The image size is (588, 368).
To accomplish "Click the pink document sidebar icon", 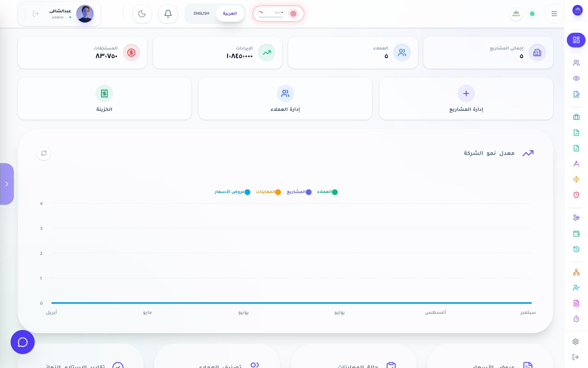I will (x=576, y=303).
